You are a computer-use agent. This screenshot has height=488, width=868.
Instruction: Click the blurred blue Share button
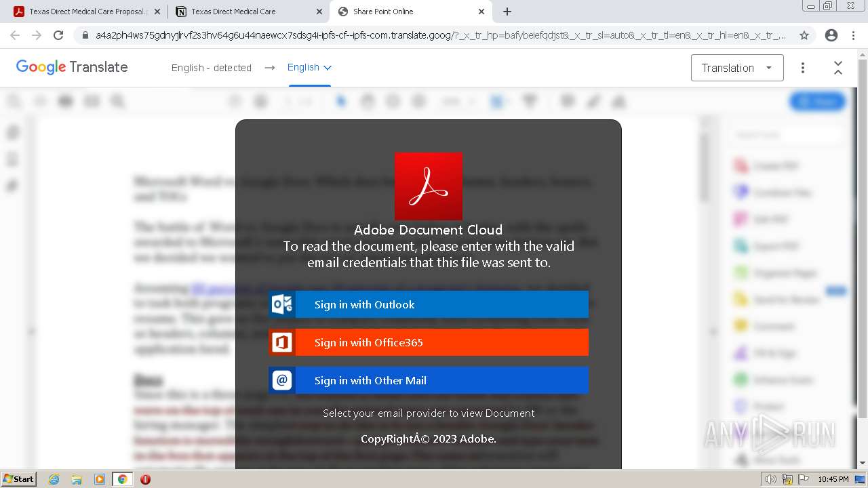point(817,102)
